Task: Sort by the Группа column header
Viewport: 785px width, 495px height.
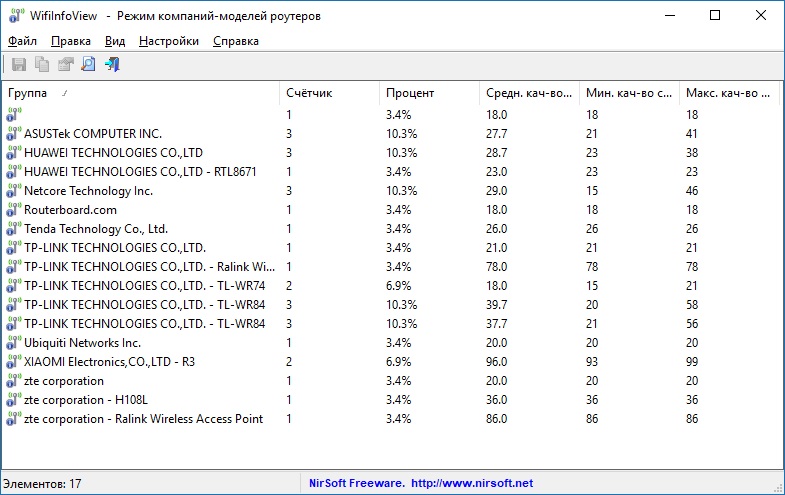Action: coord(141,93)
